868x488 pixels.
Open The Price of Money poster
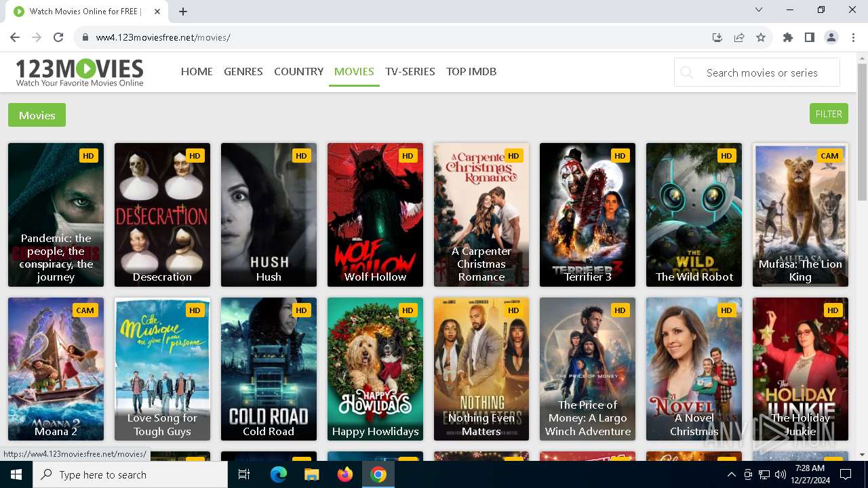(x=587, y=369)
